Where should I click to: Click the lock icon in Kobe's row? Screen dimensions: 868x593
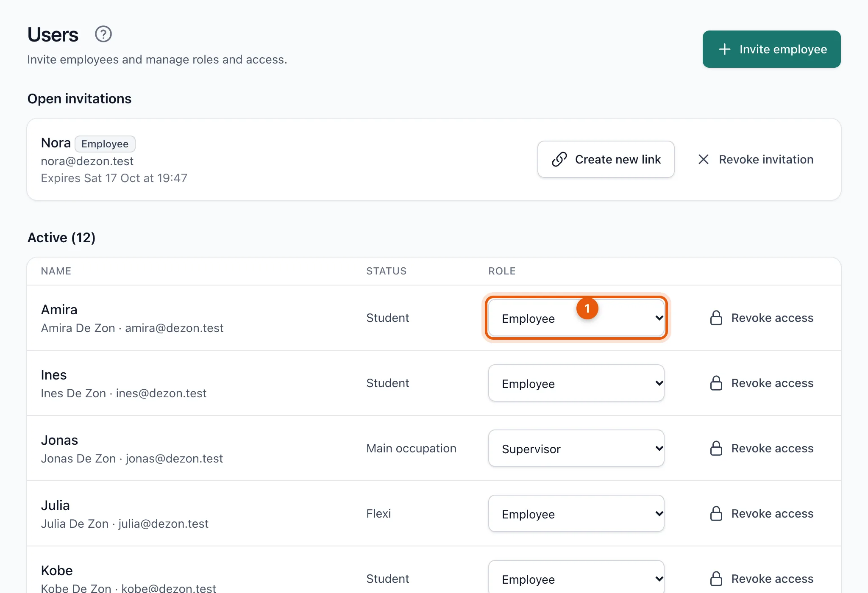tap(716, 579)
